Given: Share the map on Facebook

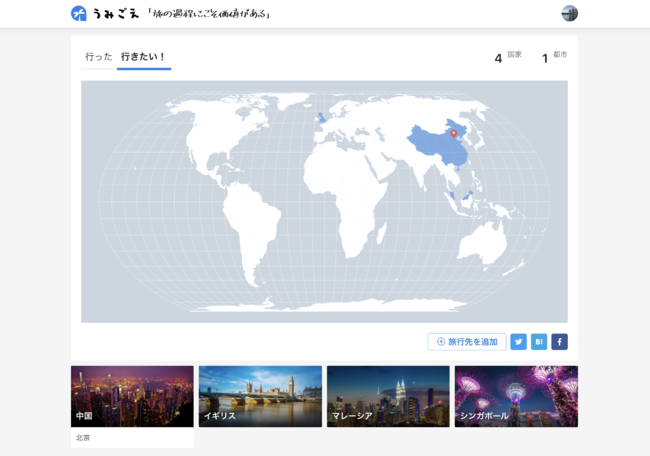Looking at the screenshot, I should tap(559, 342).
